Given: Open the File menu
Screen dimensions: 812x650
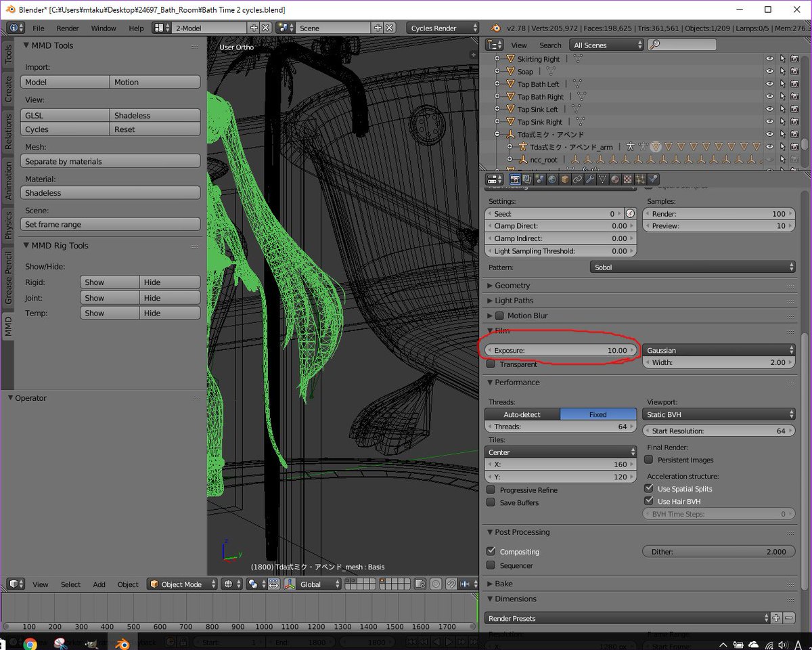Looking at the screenshot, I should [39, 28].
